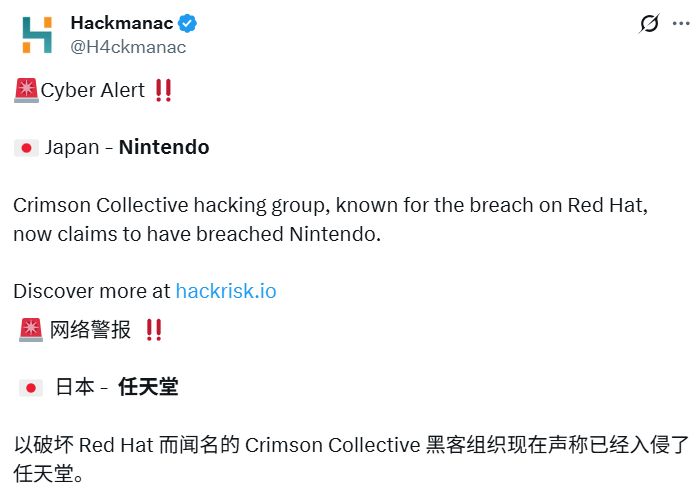Visit the hackrisk.io link

pyautogui.click(x=226, y=291)
